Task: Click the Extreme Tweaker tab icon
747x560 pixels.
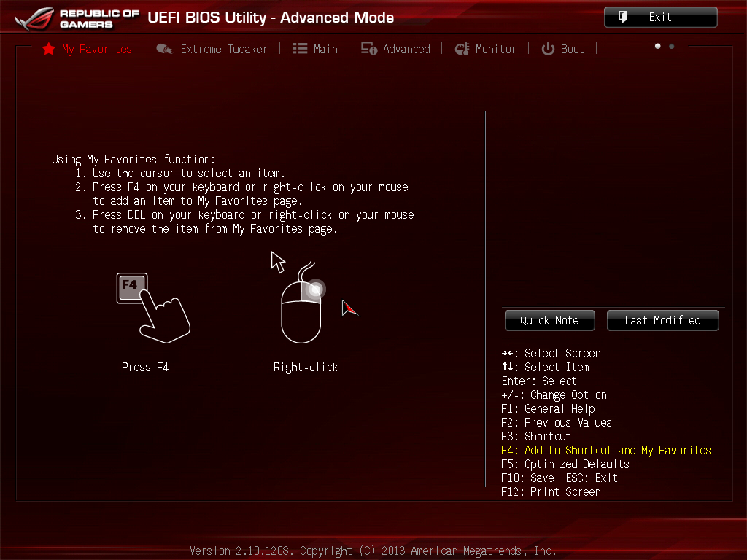Action: point(165,49)
